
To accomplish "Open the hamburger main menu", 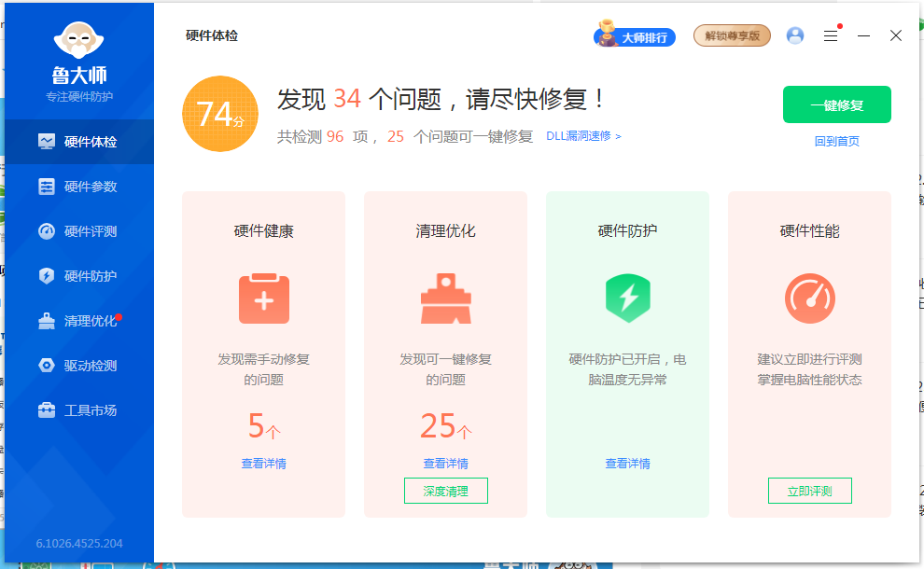I will tap(830, 35).
